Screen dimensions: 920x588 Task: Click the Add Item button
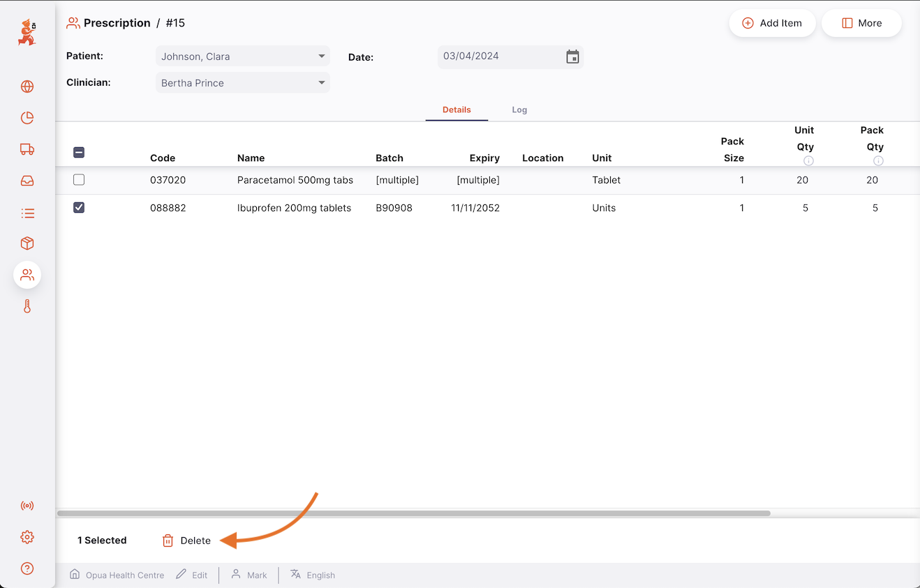click(x=772, y=23)
